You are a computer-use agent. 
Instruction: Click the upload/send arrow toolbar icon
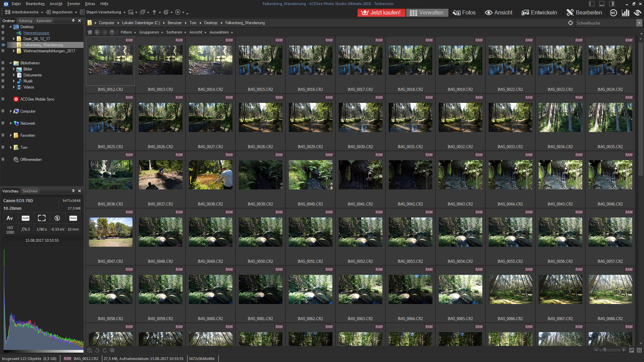pos(154,12)
